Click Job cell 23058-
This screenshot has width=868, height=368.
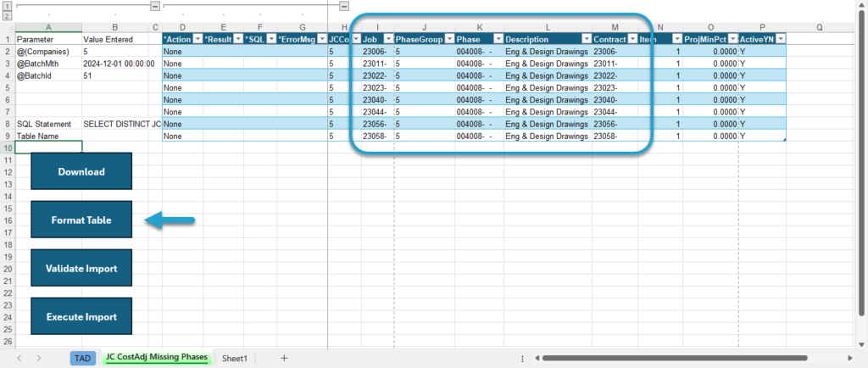377,137
